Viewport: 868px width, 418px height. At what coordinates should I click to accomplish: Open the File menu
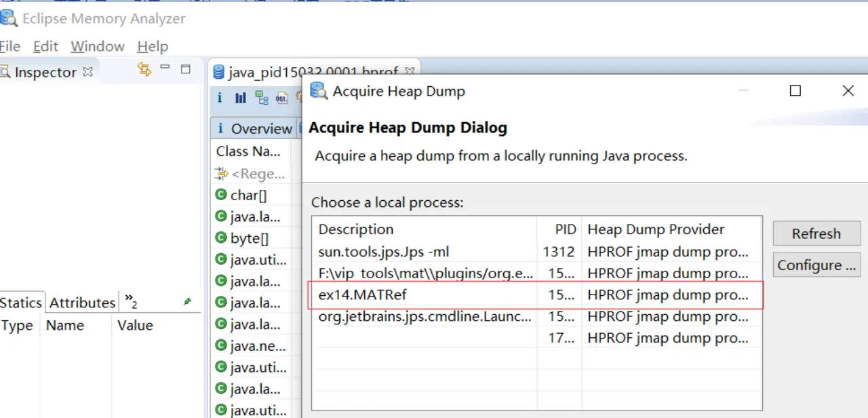(10, 46)
